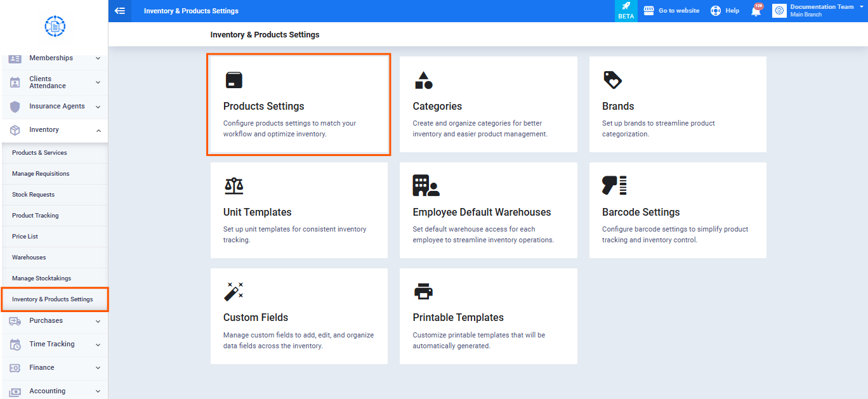Expand the Insurance Agents chevron

[x=98, y=107]
